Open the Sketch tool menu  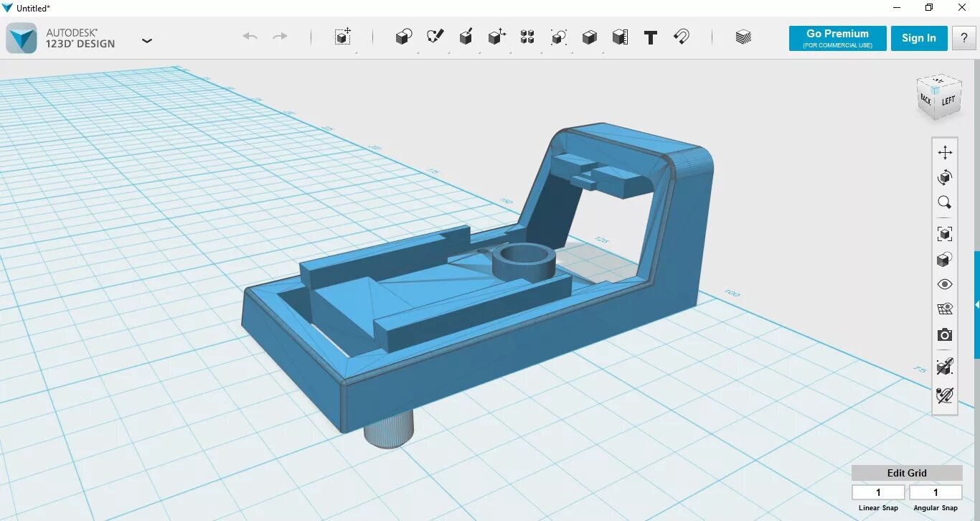coord(435,37)
